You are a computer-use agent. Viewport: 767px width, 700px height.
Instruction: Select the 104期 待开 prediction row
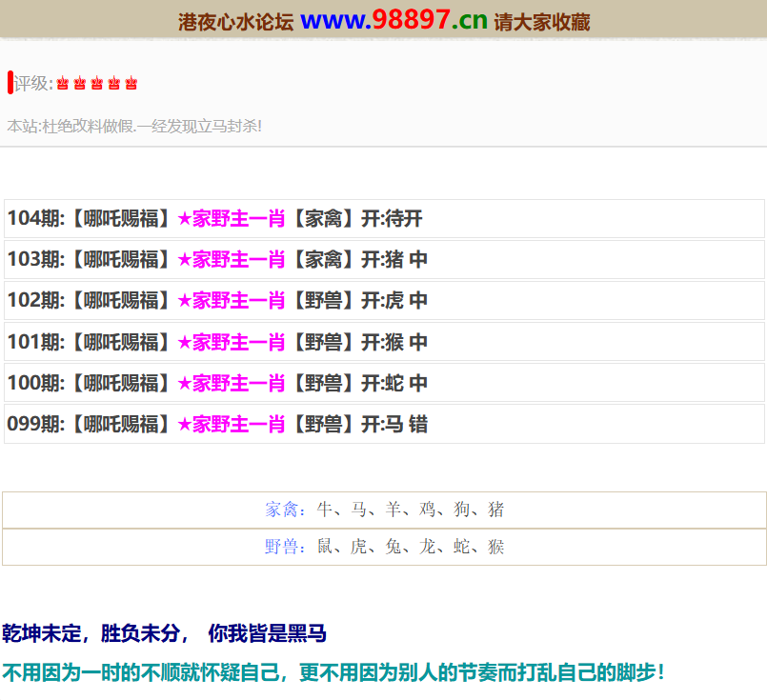(x=384, y=219)
